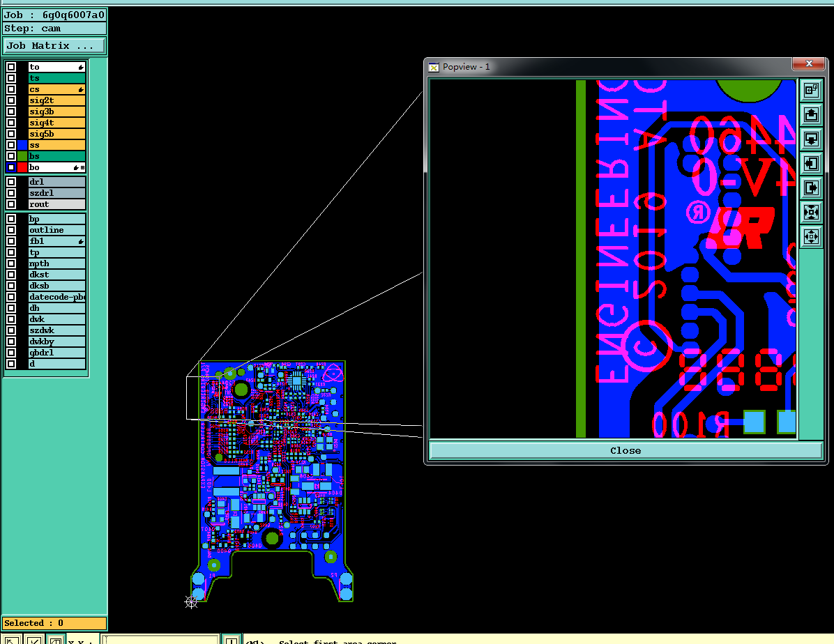Click the Popview zoom-in converging arrows icon
This screenshot has height=644, width=834.
[x=811, y=212]
